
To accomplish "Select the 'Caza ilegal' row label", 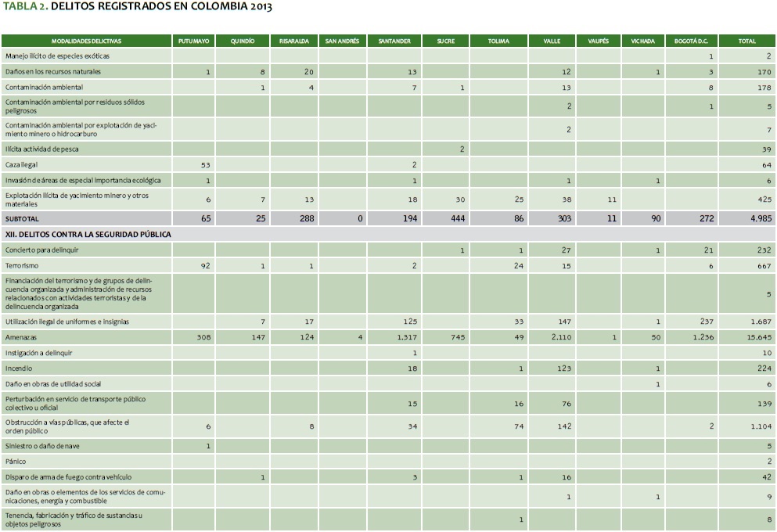I will (23, 165).
